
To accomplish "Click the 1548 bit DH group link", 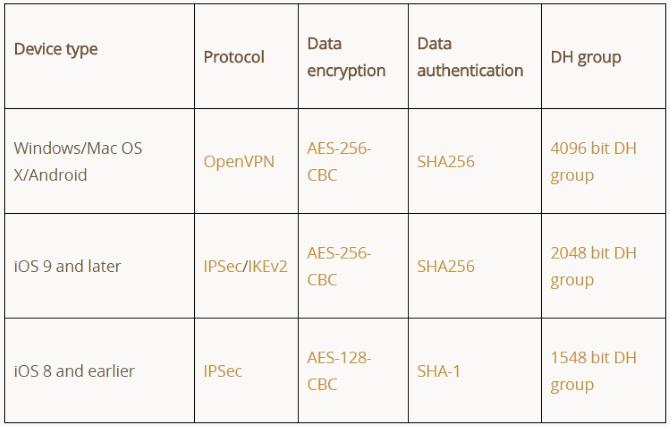I will click(593, 371).
